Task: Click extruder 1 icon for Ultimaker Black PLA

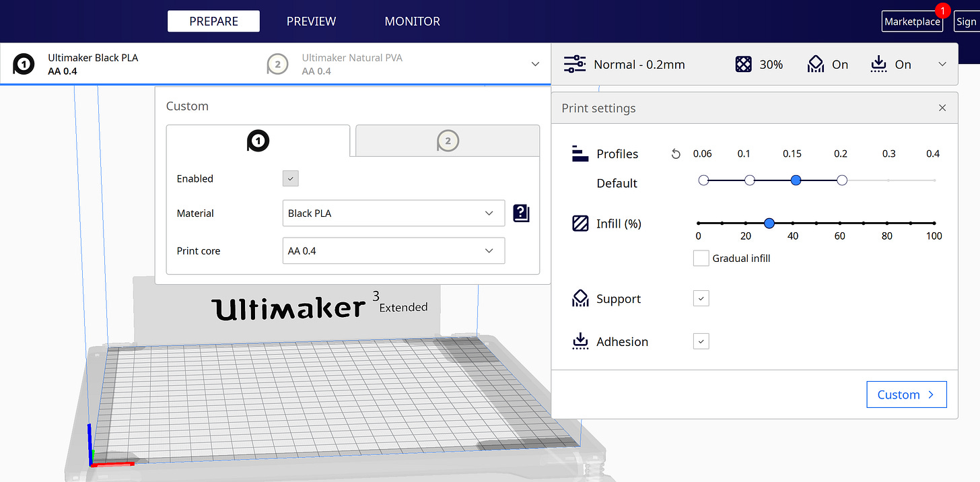Action: coord(24,64)
